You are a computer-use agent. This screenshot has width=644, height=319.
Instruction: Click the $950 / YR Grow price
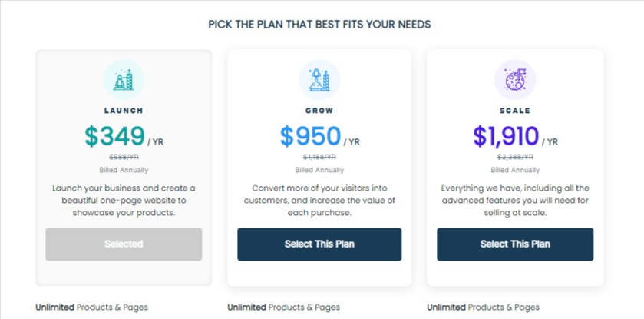[319, 137]
